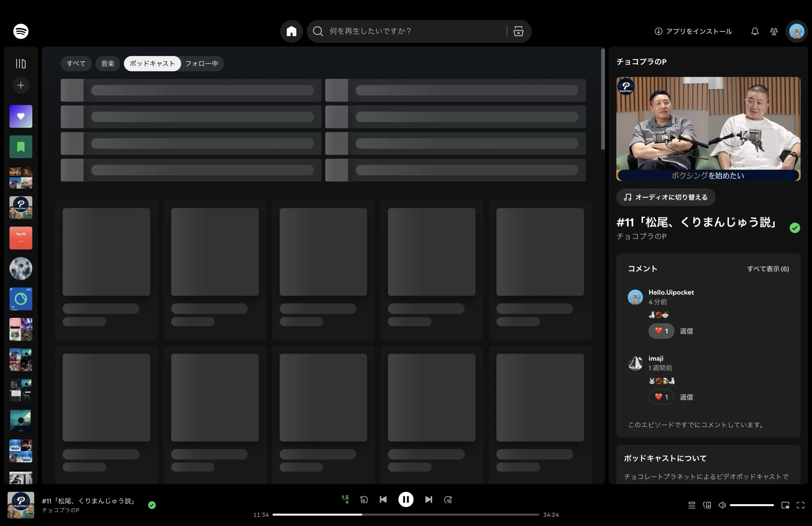Open Your Episodes green bookmark tile
Image resolution: width=812 pixels, height=526 pixels.
21,147
